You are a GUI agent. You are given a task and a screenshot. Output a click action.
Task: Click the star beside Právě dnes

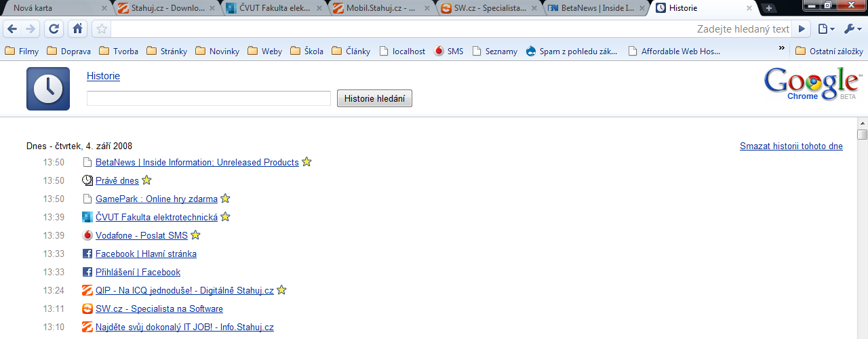(x=146, y=180)
